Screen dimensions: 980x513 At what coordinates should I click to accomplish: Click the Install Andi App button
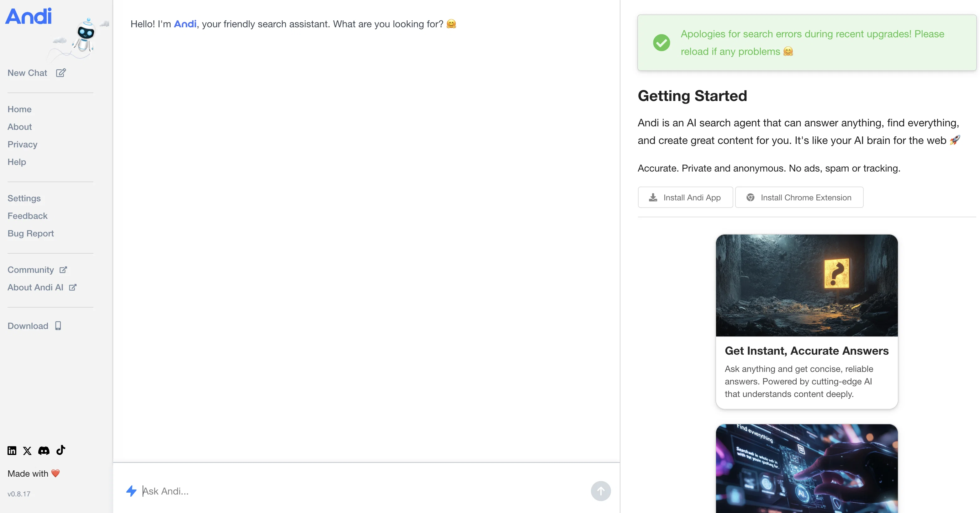tap(685, 197)
